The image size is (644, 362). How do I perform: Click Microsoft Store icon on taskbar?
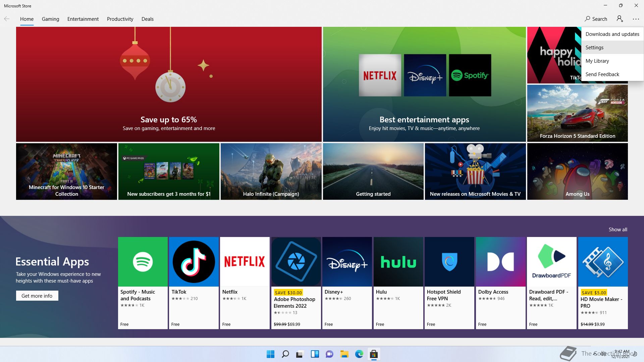tap(374, 354)
